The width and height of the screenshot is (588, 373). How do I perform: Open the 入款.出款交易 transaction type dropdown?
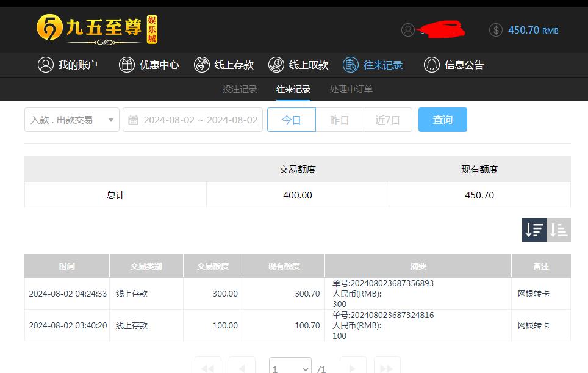click(71, 120)
